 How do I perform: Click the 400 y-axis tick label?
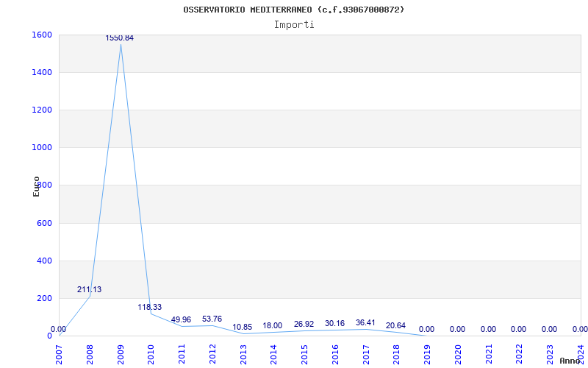44,261
